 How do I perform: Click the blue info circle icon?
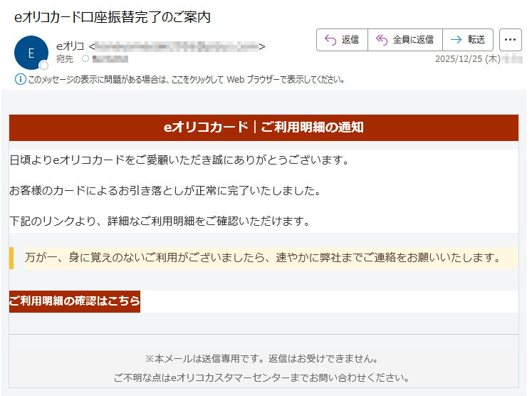[x=19, y=79]
